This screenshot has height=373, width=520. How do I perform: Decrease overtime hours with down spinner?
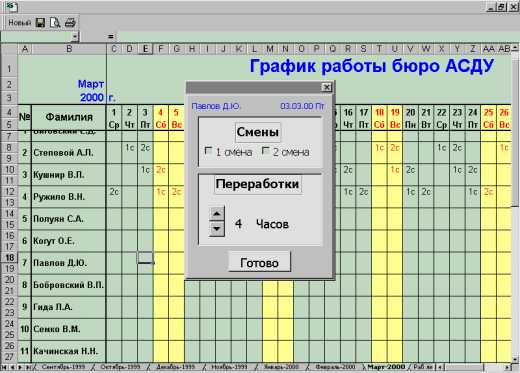217,229
